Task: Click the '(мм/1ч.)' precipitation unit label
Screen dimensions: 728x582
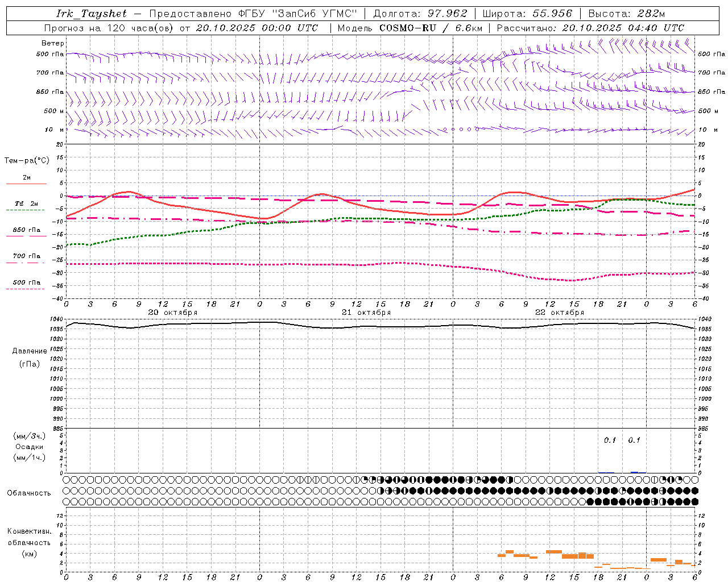Action: (x=30, y=458)
